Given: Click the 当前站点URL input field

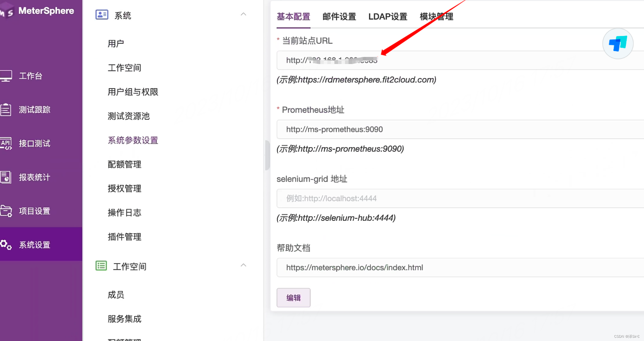Looking at the screenshot, I should 460,60.
